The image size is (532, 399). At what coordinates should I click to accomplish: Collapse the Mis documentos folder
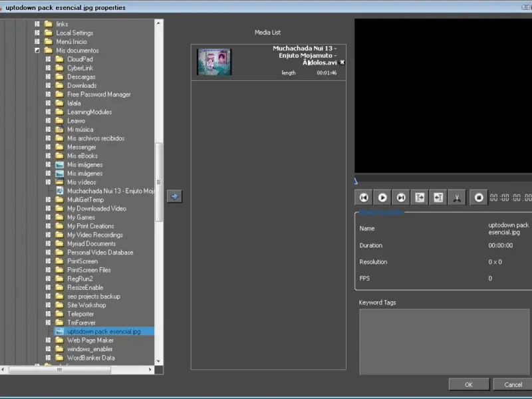tap(37, 51)
